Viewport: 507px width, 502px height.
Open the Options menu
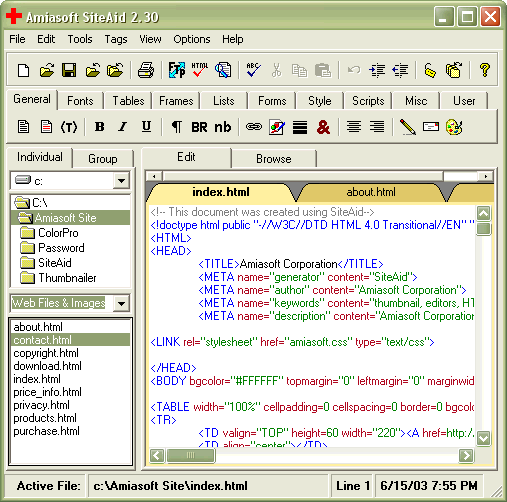(192, 39)
